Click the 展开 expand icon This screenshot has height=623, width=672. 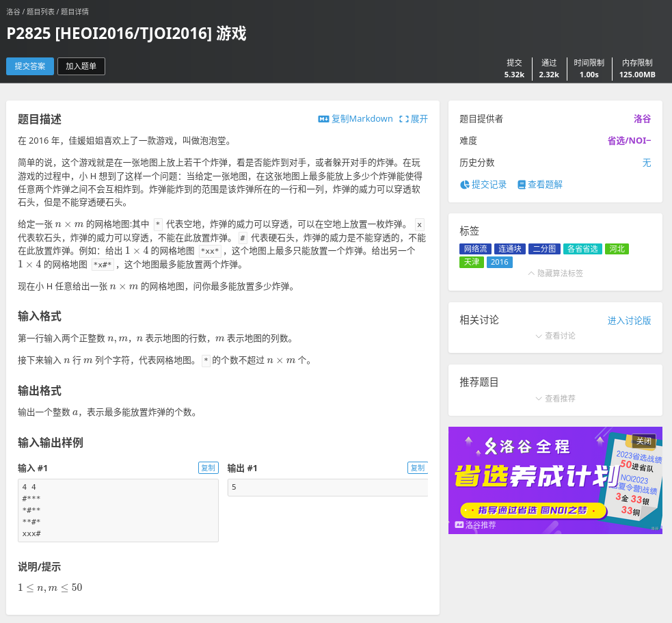click(404, 119)
